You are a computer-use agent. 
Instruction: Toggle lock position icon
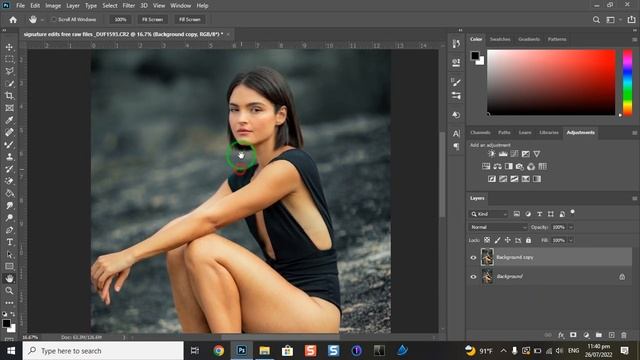click(508, 240)
